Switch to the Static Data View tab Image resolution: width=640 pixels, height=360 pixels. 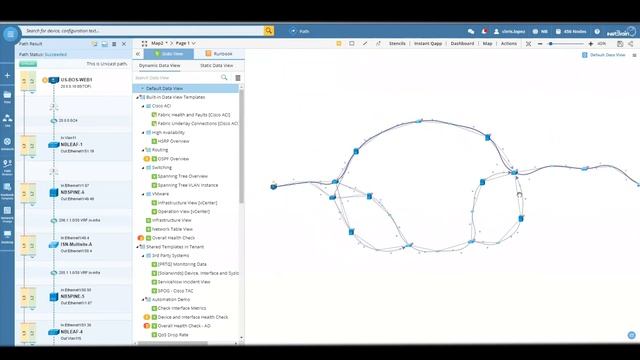[x=216, y=65]
